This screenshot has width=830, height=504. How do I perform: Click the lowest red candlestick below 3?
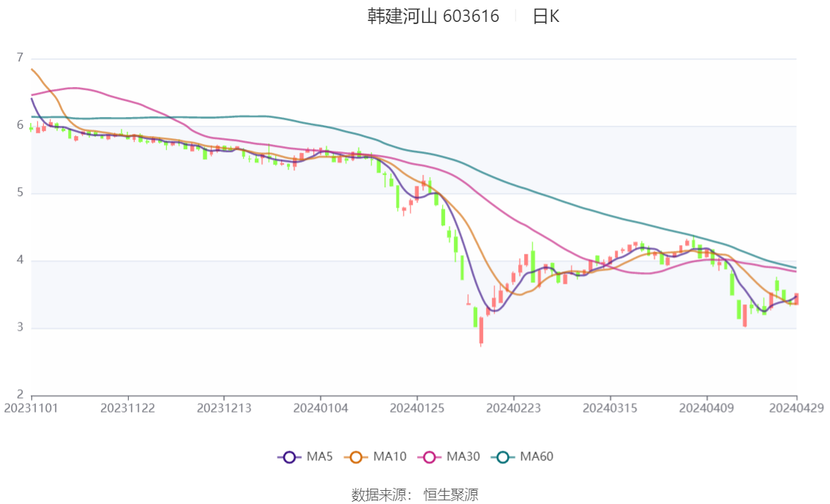(x=481, y=331)
